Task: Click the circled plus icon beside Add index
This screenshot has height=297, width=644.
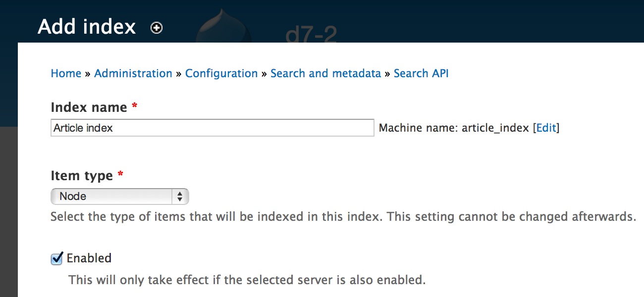Action: click(x=156, y=28)
